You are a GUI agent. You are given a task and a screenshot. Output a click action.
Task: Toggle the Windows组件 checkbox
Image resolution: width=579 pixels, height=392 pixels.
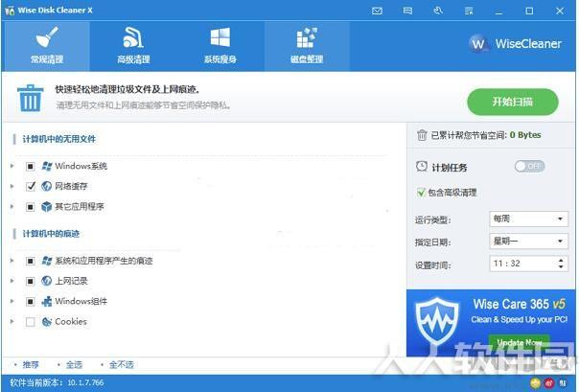[31, 302]
